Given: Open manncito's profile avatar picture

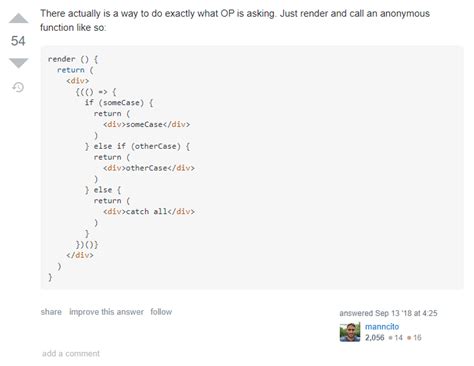Looking at the screenshot, I should click(x=350, y=332).
